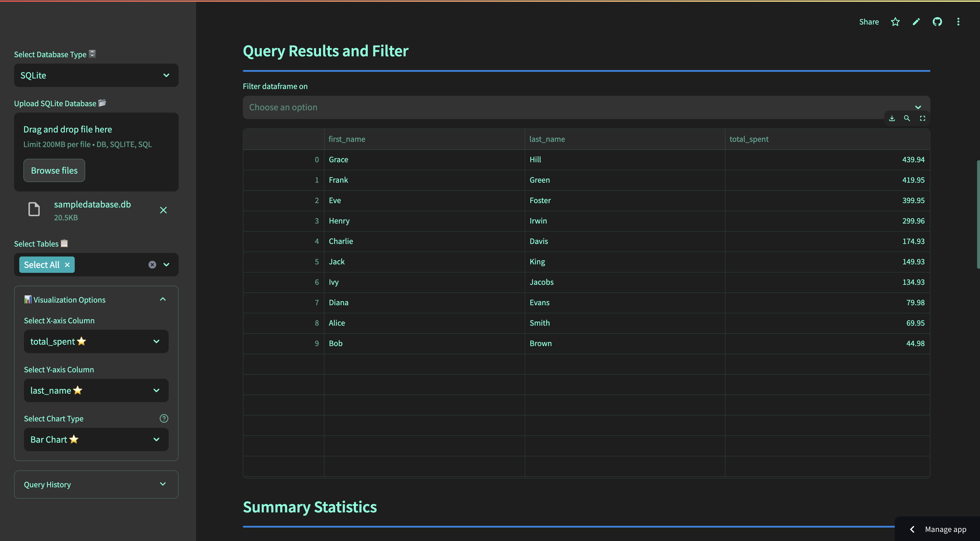Open the database type SQLite dropdown
Screen dimensions: 980x541
[x=96, y=75]
